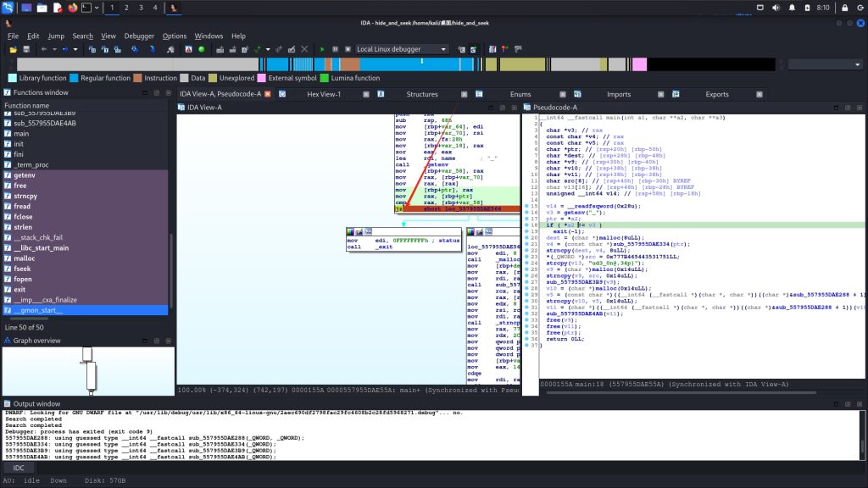Open the Windows menu
This screenshot has width=868, height=488.
(x=209, y=36)
